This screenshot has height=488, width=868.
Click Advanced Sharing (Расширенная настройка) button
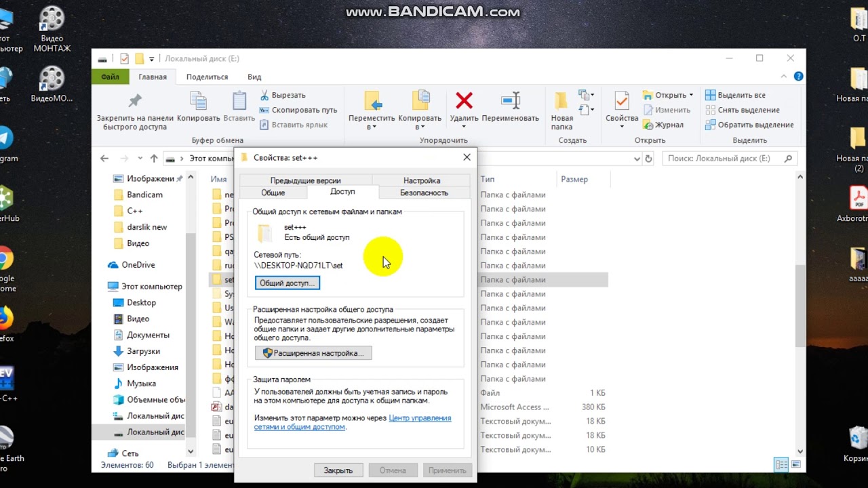click(313, 353)
